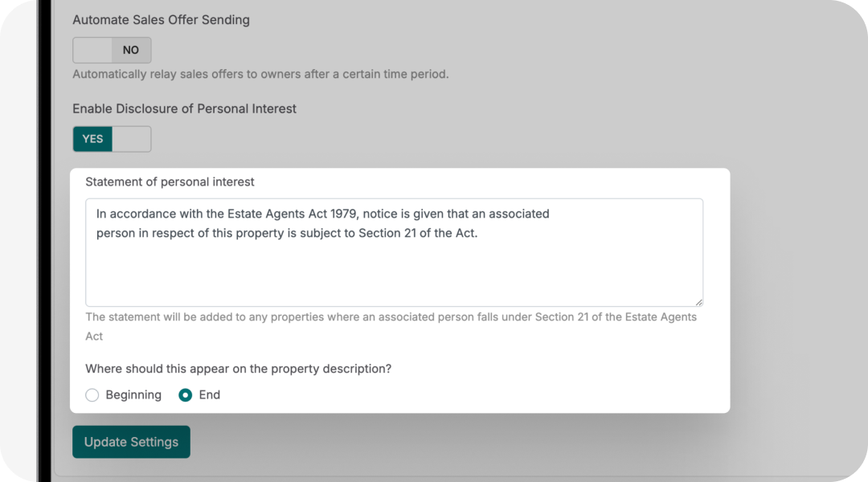Viewport: 868px width, 482px height.
Task: Click the textarea resize handle
Action: (x=698, y=301)
